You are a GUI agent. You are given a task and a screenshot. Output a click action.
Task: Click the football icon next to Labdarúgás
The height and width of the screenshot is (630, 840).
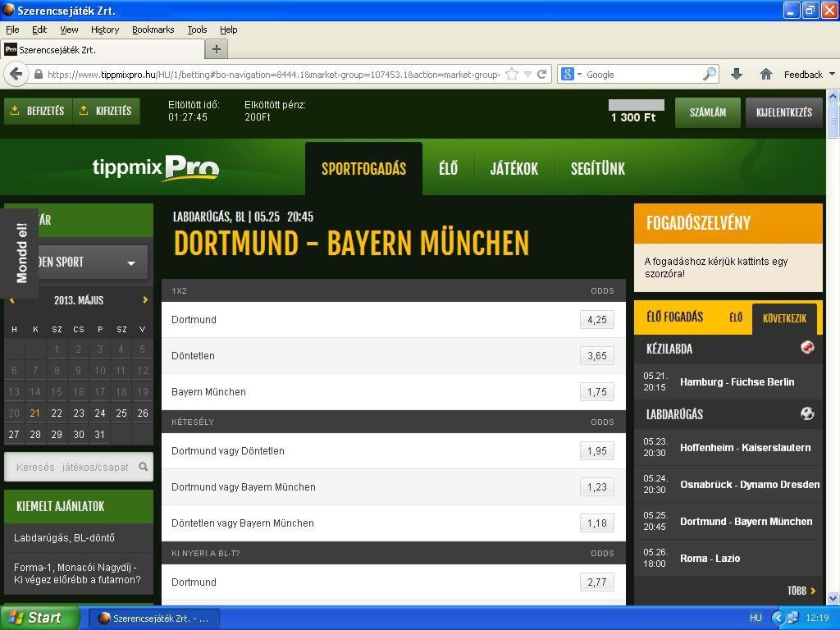pyautogui.click(x=807, y=413)
